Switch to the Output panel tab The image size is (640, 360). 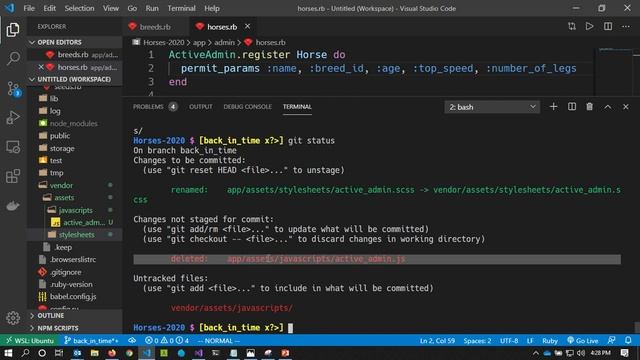tap(200, 107)
